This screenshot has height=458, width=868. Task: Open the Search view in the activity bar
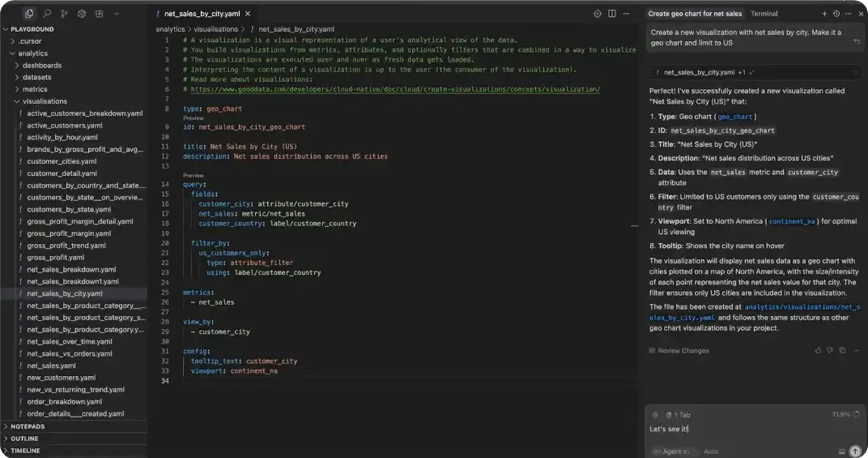pos(47,14)
